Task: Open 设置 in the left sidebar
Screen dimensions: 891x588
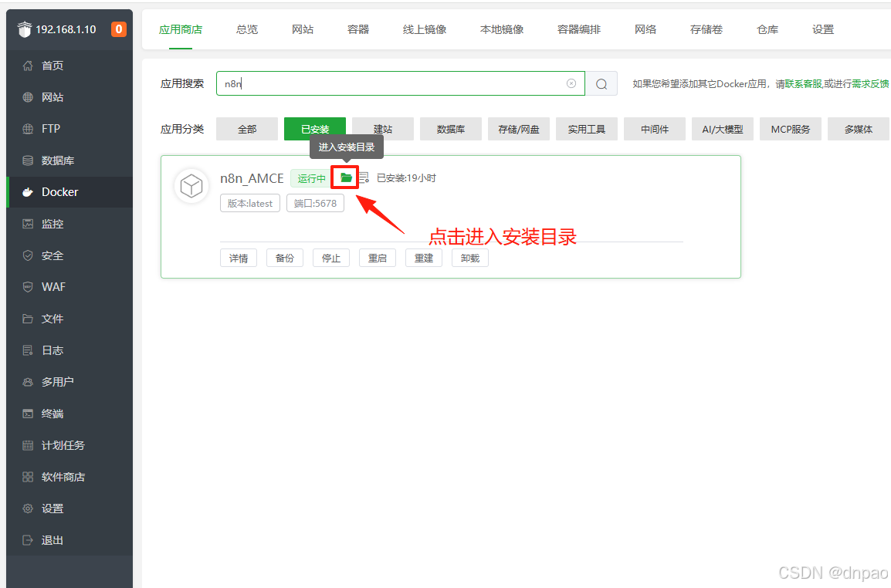Action: (x=69, y=509)
